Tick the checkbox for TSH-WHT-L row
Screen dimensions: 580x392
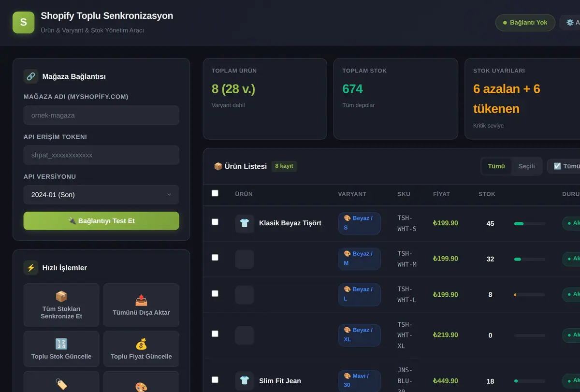click(x=215, y=293)
